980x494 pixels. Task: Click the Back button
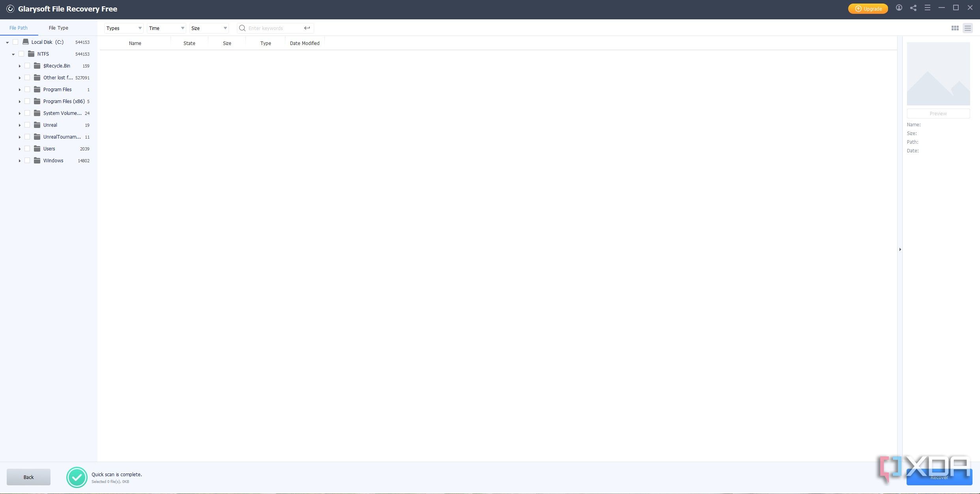(x=28, y=477)
